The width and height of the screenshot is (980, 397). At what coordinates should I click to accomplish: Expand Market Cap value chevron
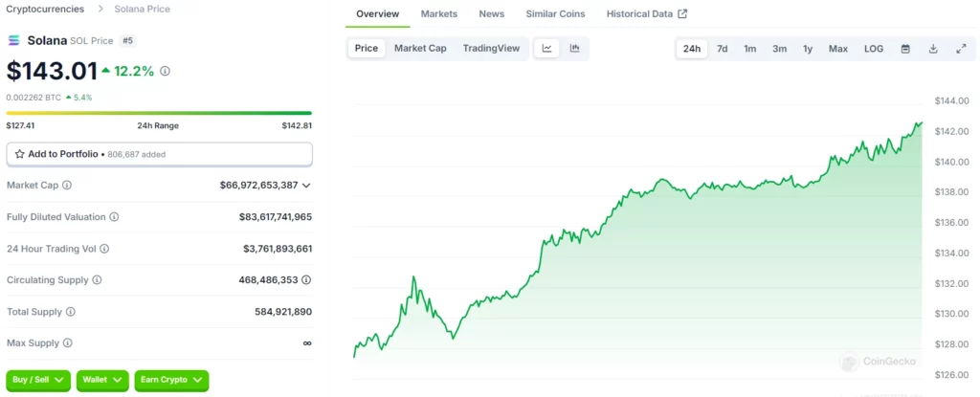click(306, 185)
